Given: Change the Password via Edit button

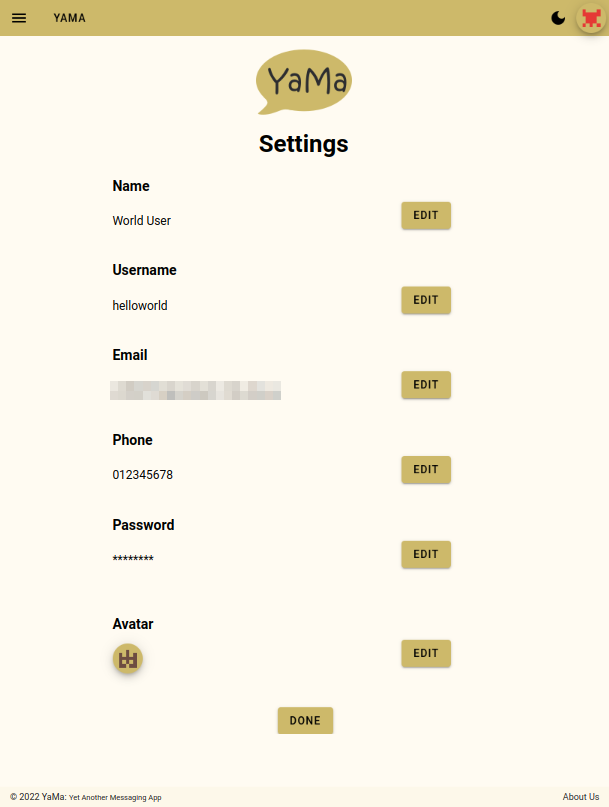Looking at the screenshot, I should coord(426,554).
